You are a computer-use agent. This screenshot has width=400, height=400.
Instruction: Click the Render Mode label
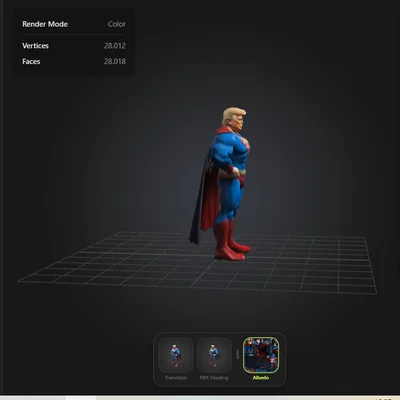click(45, 24)
